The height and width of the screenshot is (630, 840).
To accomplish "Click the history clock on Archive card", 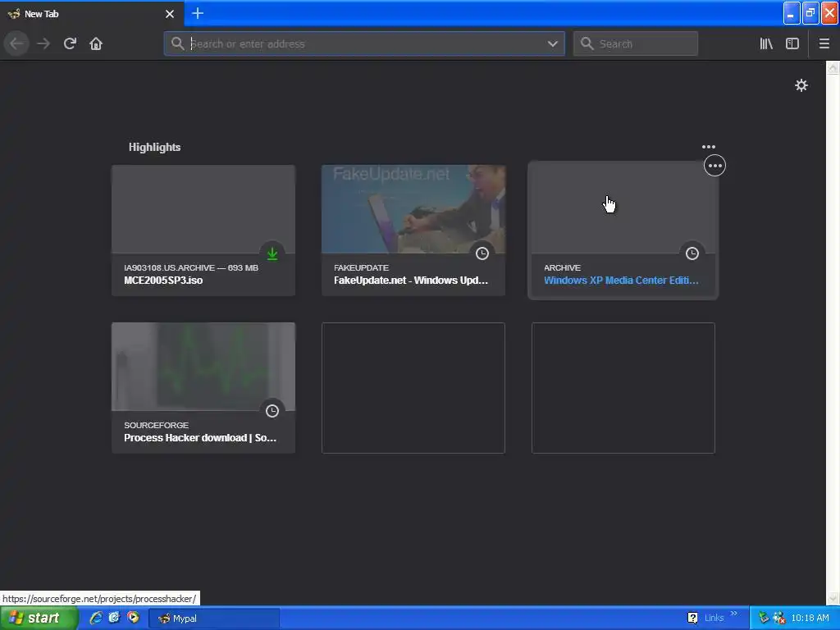I will (x=692, y=253).
